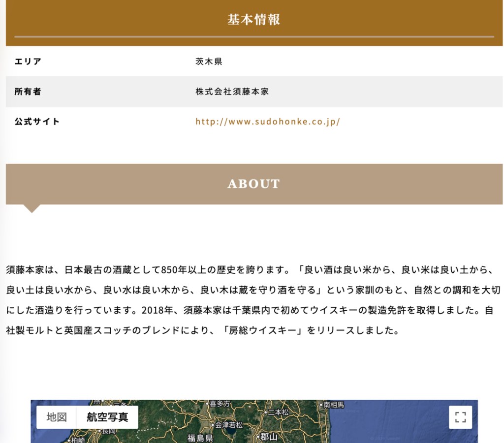504x443 pixels.
Task: Click the owner name 株式会社須藤本家
Action: (232, 91)
